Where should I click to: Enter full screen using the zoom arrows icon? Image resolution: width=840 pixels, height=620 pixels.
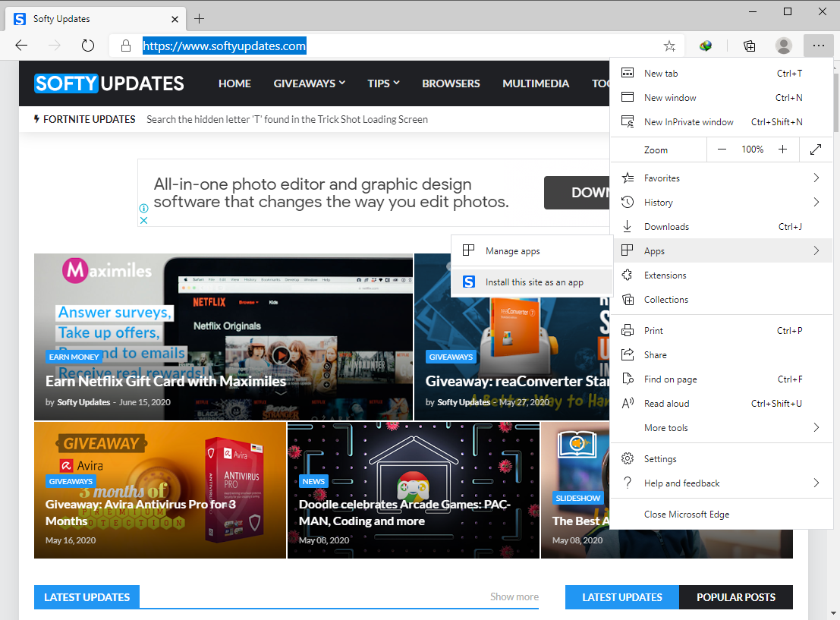click(816, 149)
